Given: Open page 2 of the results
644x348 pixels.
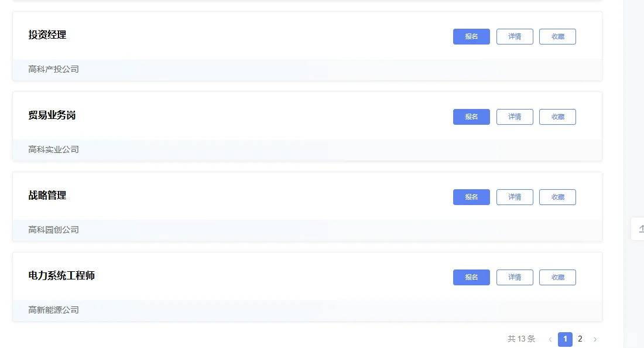Looking at the screenshot, I should (580, 339).
